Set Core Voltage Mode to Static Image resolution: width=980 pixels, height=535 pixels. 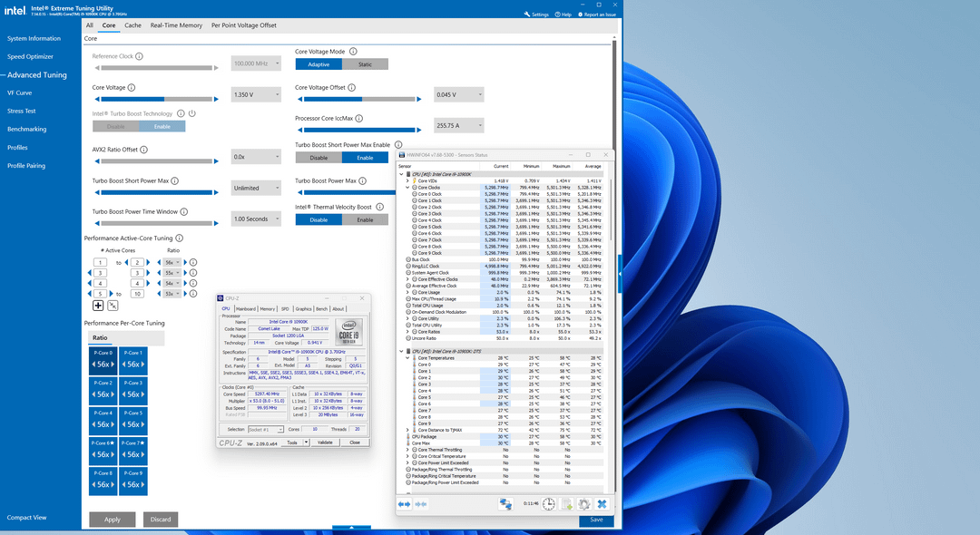365,64
